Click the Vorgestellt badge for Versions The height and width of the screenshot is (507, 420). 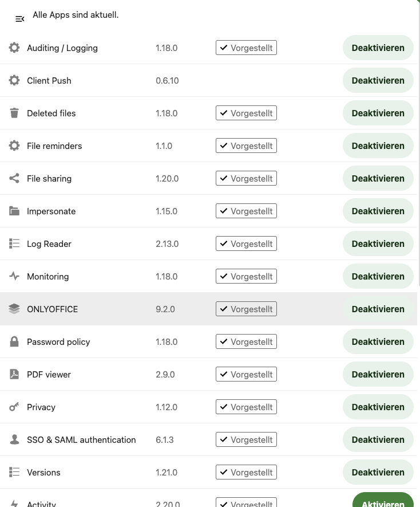[246, 472]
